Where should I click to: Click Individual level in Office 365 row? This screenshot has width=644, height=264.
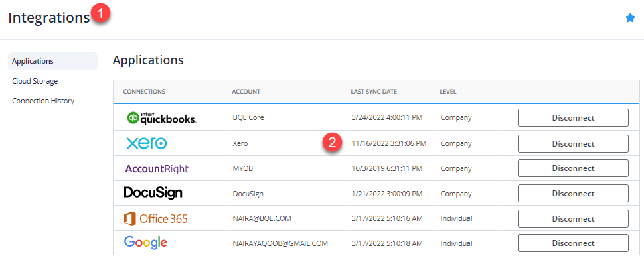pos(456,218)
